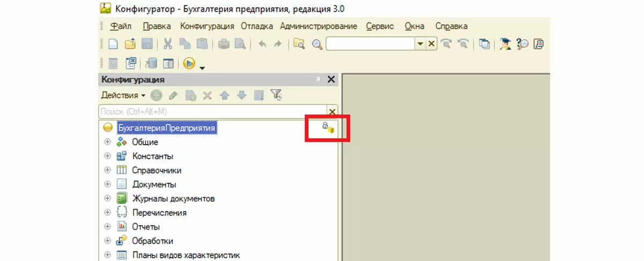The image size is (644, 261).
Task: Expand the Общие tree node
Action: coord(107,142)
